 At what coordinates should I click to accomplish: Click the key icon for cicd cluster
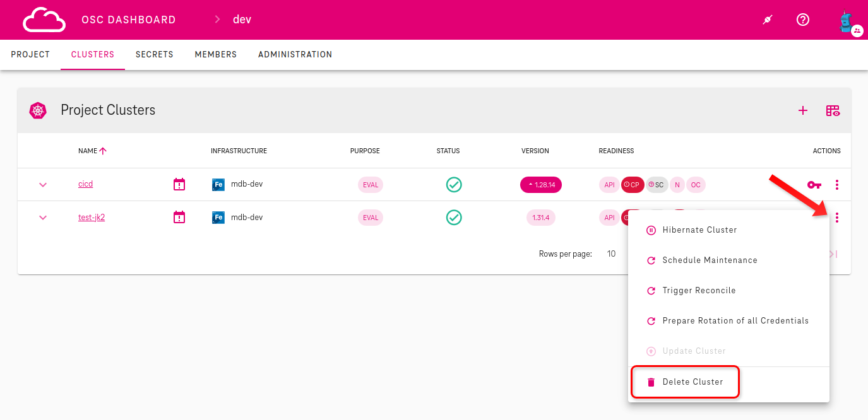[814, 185]
